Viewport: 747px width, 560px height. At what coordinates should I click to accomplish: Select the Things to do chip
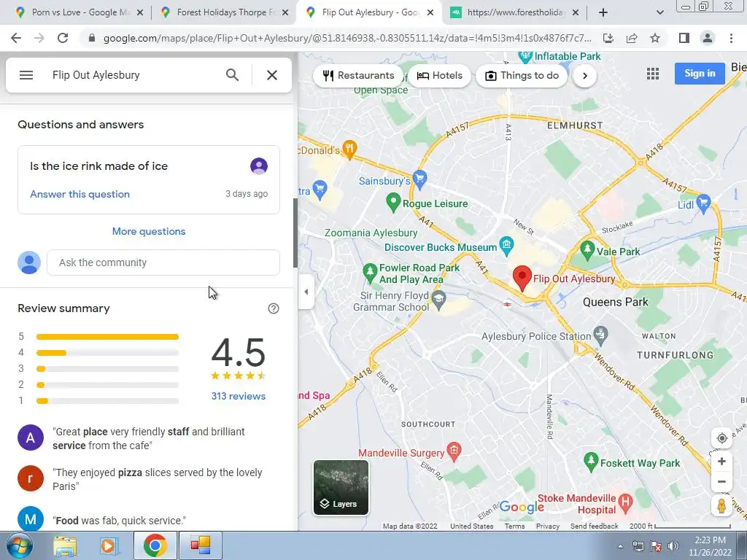tap(522, 76)
